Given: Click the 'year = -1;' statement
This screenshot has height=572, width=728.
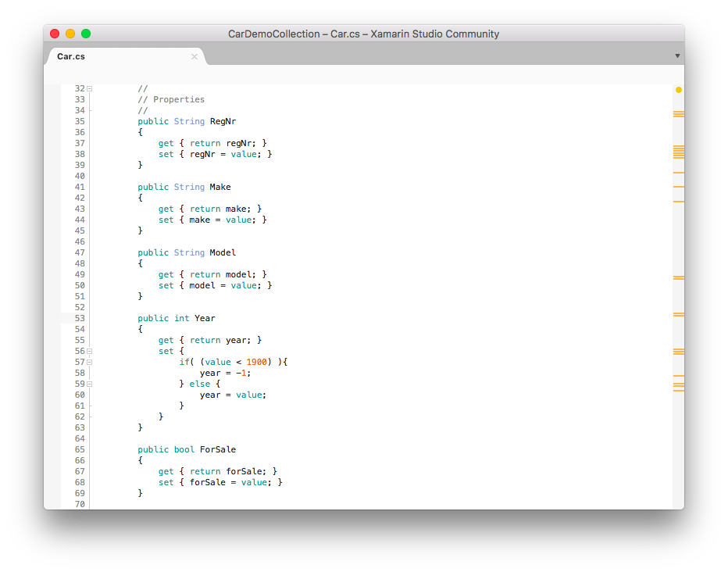Looking at the screenshot, I should point(225,374).
